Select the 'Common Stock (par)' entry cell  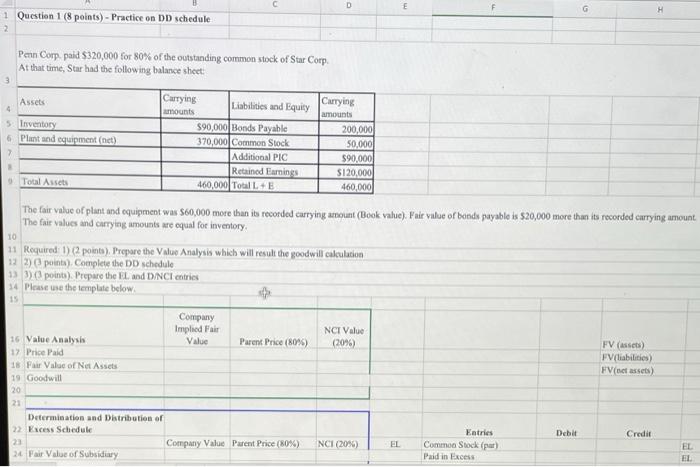[460, 445]
